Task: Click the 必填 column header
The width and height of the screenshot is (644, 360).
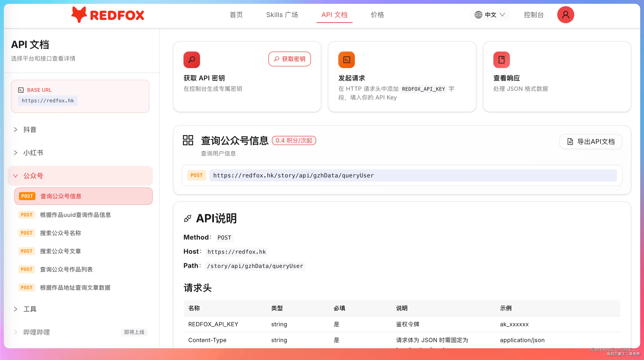Action: (339, 308)
